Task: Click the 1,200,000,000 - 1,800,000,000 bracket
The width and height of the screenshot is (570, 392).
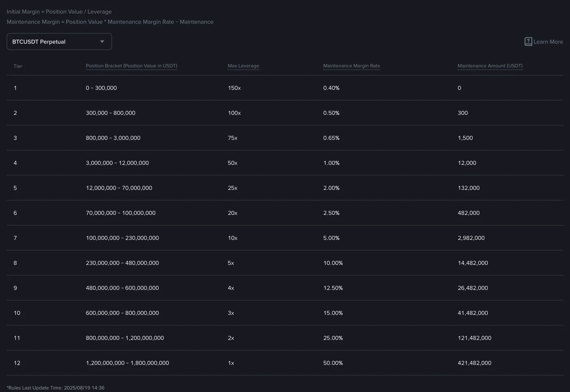Action: point(127,363)
